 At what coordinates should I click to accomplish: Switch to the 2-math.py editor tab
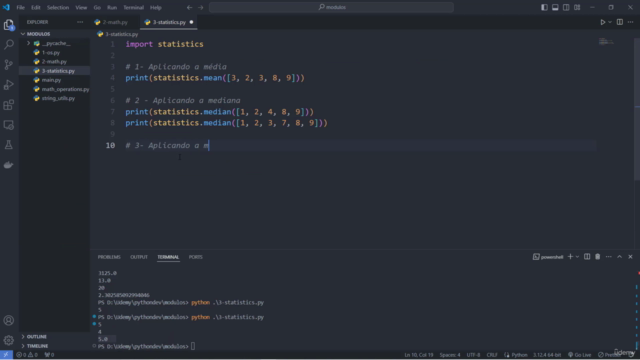[x=114, y=22]
